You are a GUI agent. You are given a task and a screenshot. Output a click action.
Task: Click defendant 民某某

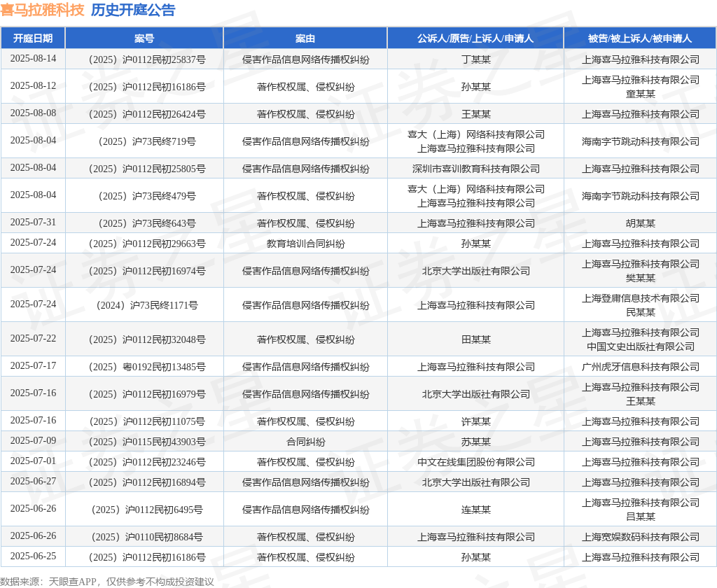point(640,312)
